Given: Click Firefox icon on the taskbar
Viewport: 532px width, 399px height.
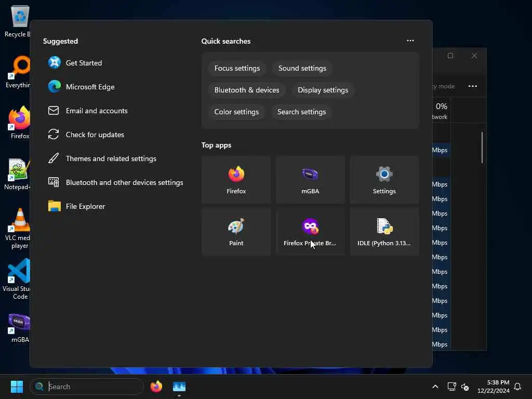Looking at the screenshot, I should pyautogui.click(x=156, y=387).
